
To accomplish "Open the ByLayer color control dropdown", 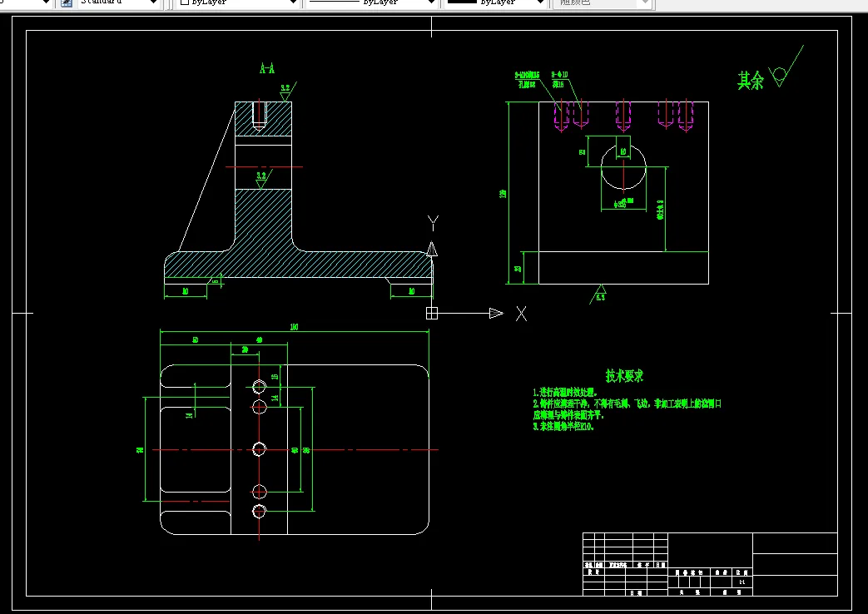I will (239, 2).
